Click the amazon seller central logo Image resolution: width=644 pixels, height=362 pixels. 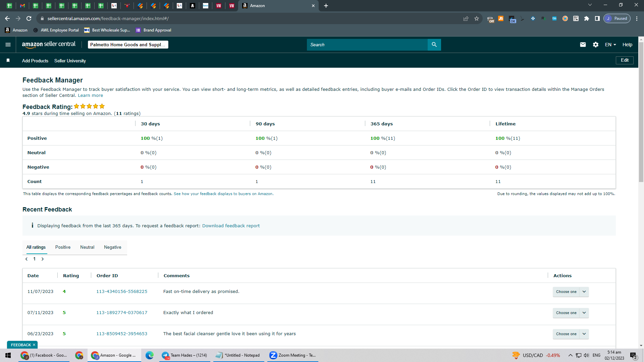coord(49,45)
